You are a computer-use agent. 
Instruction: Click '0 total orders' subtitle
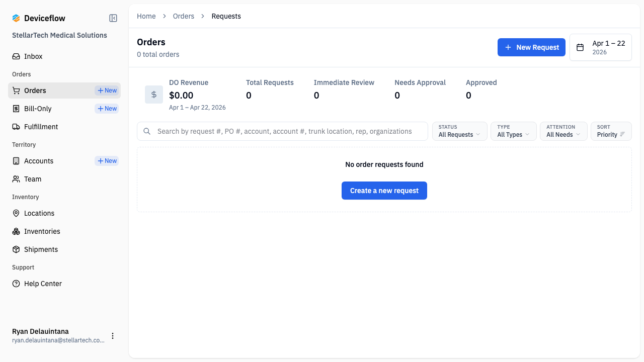click(x=158, y=54)
